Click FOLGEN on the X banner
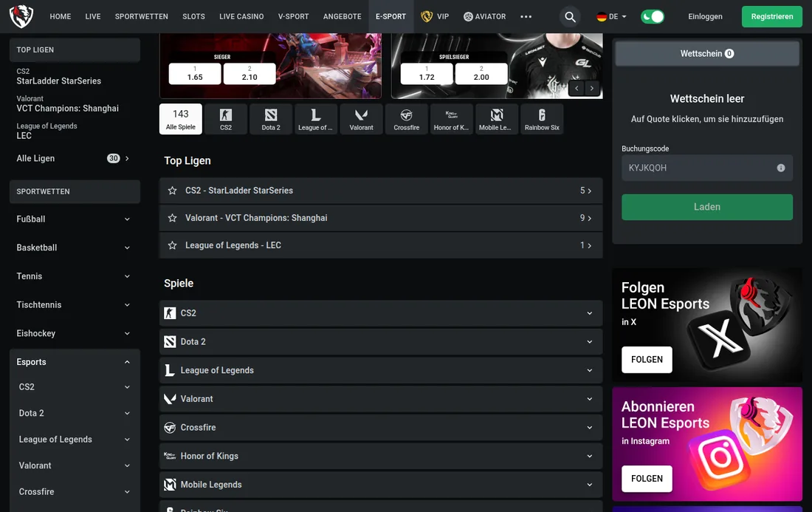This screenshot has height=512, width=812. pos(647,360)
